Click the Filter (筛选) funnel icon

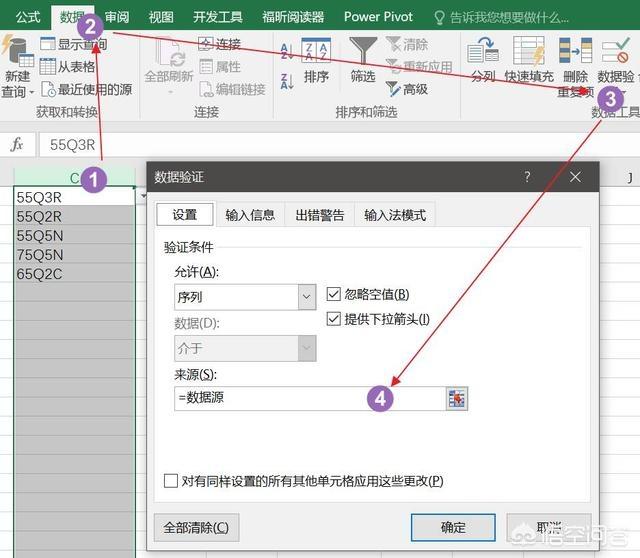tap(363, 51)
